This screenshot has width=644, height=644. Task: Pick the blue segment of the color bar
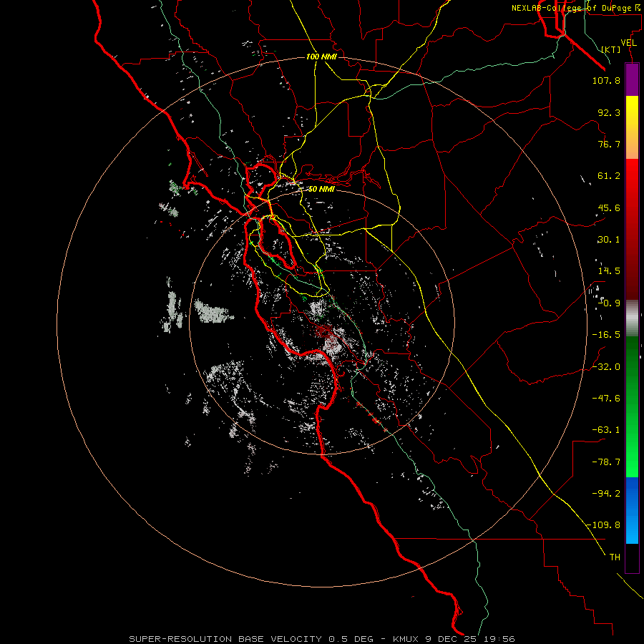coord(632,510)
